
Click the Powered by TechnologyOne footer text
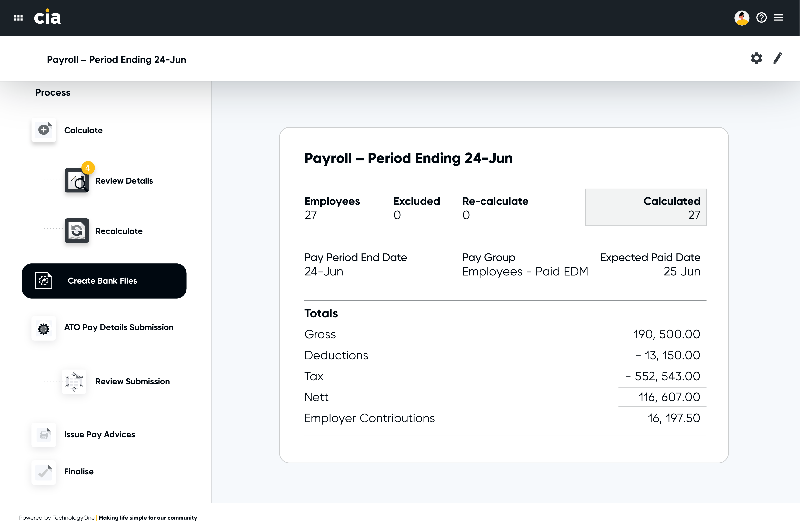57,518
